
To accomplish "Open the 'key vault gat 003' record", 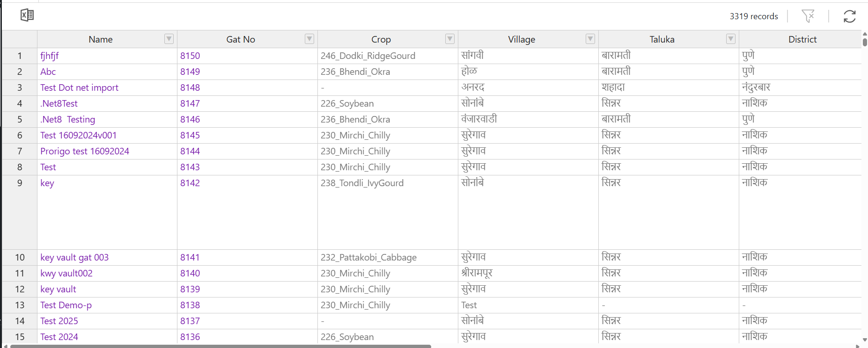I will pyautogui.click(x=74, y=257).
